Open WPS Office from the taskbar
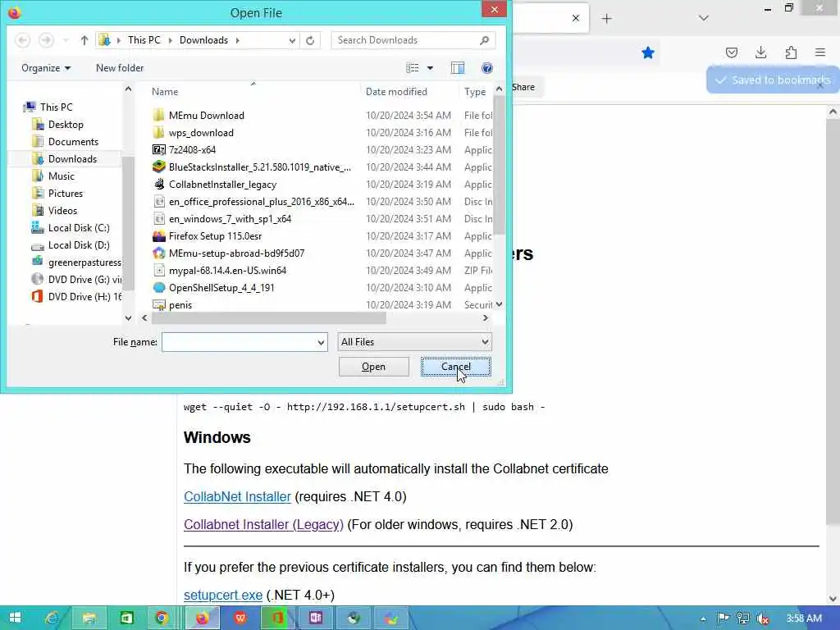The height and width of the screenshot is (630, 840). coord(240,618)
